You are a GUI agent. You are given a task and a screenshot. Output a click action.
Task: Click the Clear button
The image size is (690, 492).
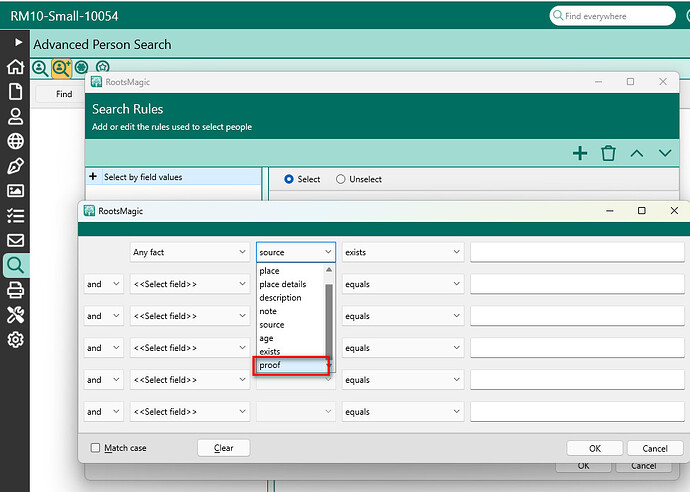point(224,448)
